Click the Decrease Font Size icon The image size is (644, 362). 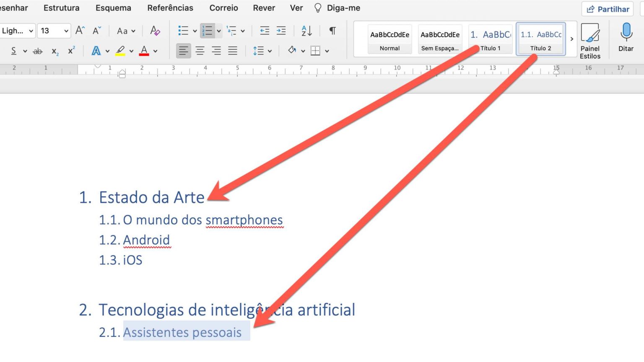96,31
